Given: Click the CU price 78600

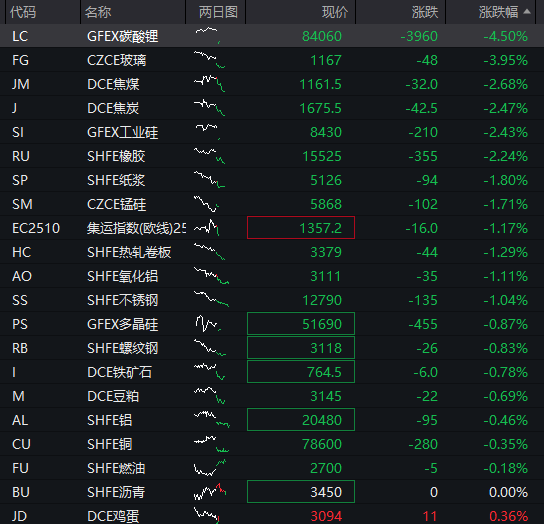Looking at the screenshot, I should click(x=322, y=444).
